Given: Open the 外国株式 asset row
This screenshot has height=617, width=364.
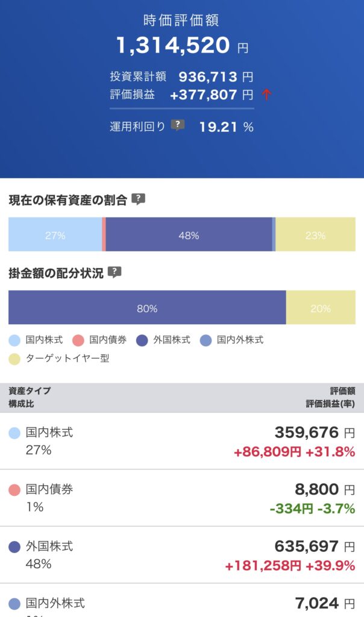Looking at the screenshot, I should click(182, 555).
